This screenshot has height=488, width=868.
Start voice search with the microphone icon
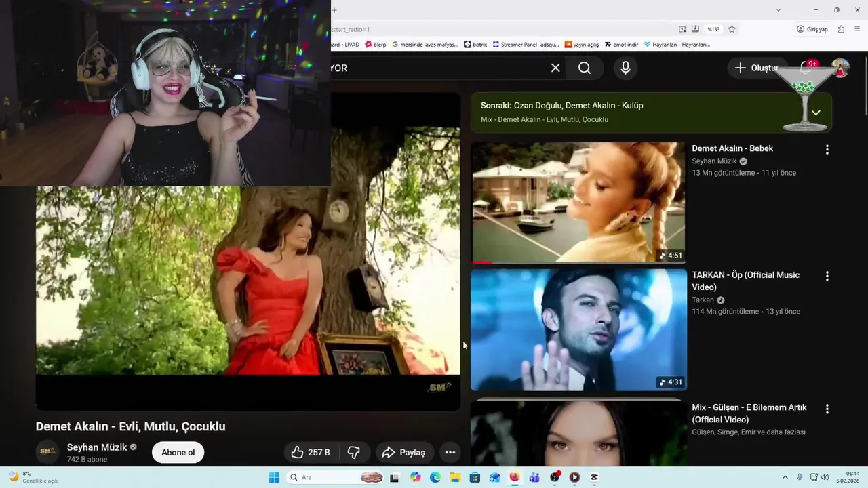pos(625,68)
